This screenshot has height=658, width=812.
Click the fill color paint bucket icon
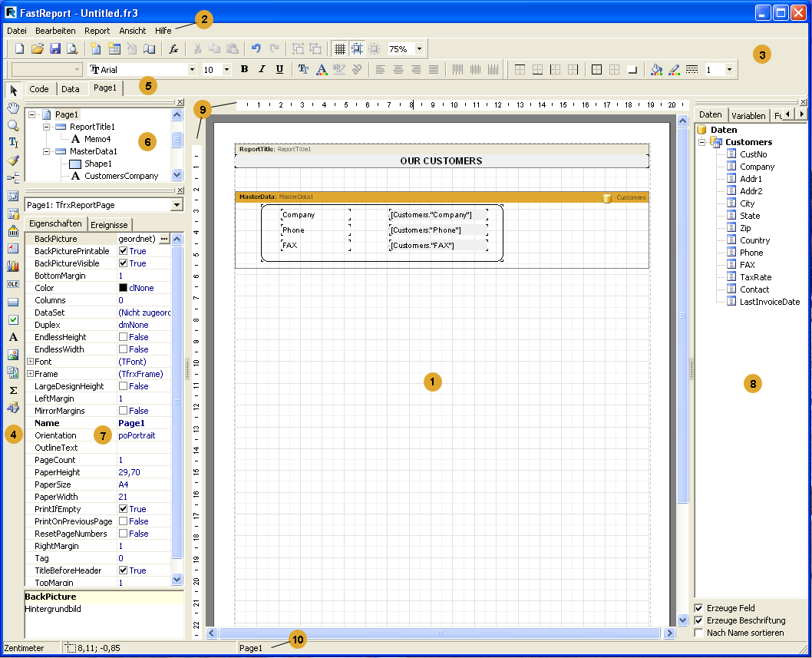click(x=656, y=69)
